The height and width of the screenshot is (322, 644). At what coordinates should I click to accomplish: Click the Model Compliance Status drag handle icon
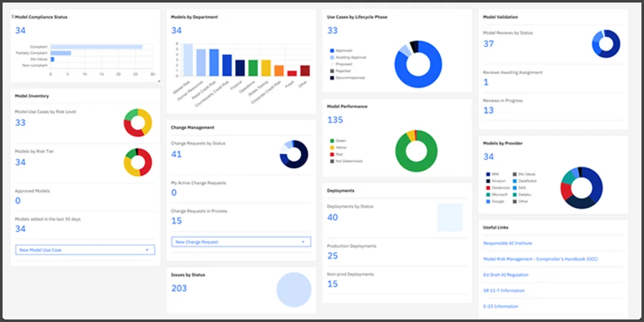click(13, 17)
